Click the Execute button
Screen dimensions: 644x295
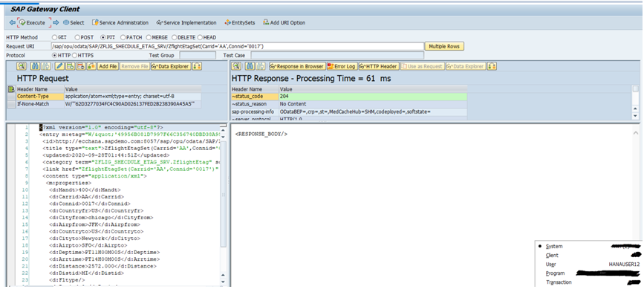coord(33,22)
